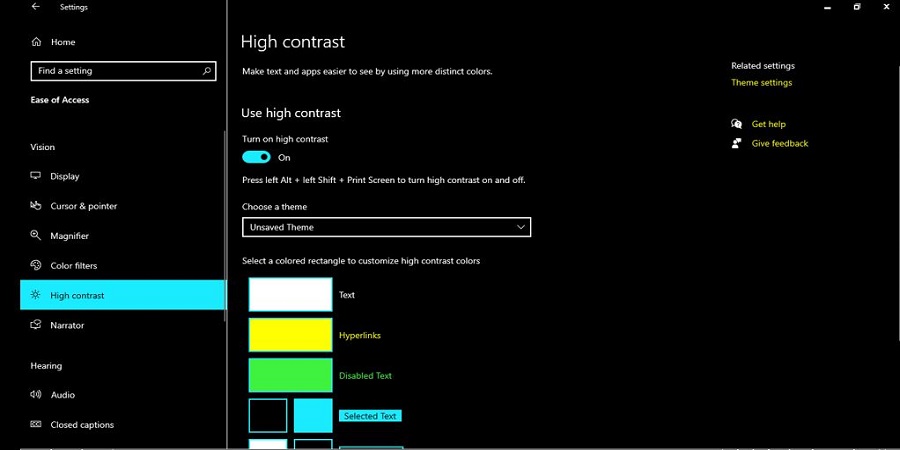The image size is (900, 450).
Task: Open Theme settings link
Action: click(x=761, y=83)
